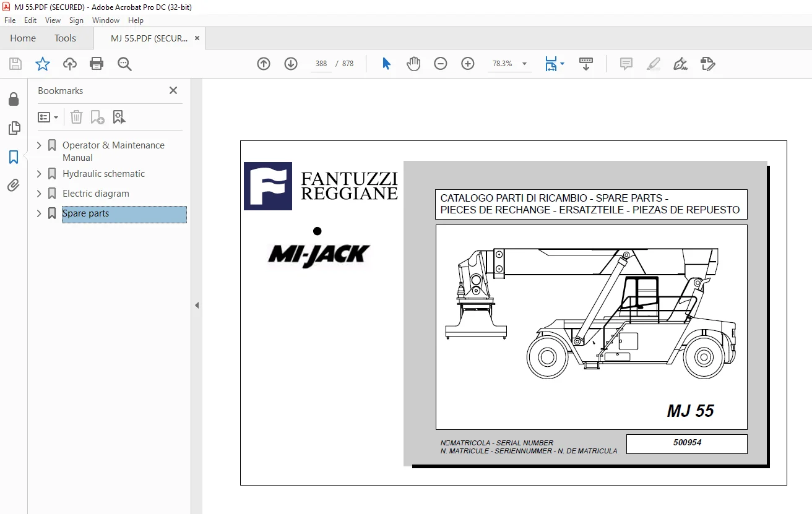This screenshot has height=514, width=812.
Task: Open the security lock panel
Action: pyautogui.click(x=14, y=99)
